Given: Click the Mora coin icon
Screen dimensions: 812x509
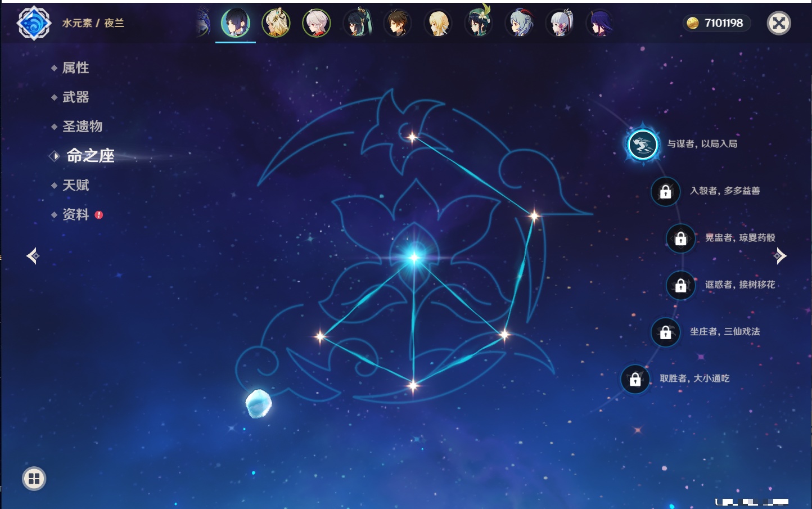Looking at the screenshot, I should [693, 23].
